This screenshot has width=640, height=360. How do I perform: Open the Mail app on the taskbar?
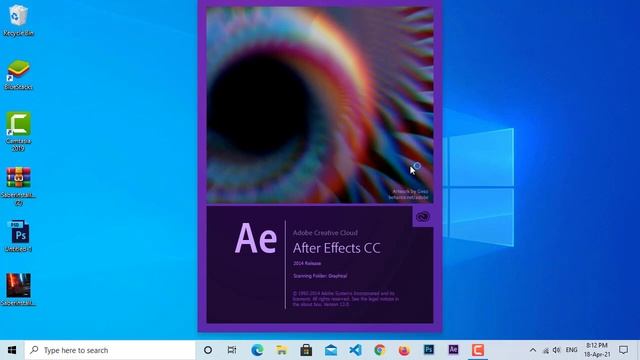pyautogui.click(x=331, y=350)
